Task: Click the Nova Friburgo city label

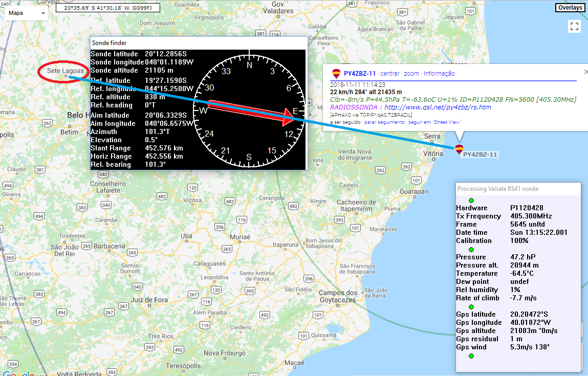Action: [224, 353]
